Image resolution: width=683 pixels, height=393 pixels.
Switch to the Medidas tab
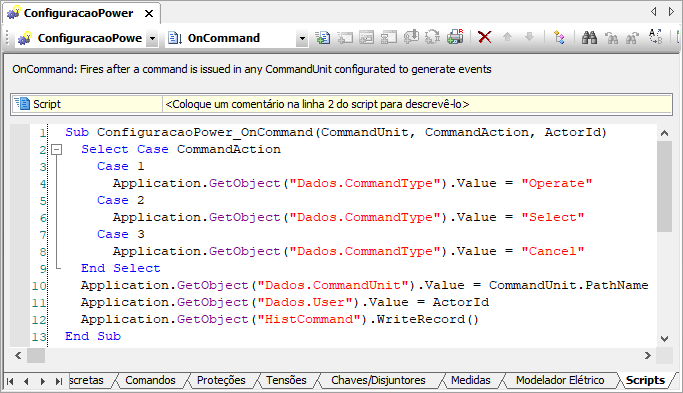[470, 380]
